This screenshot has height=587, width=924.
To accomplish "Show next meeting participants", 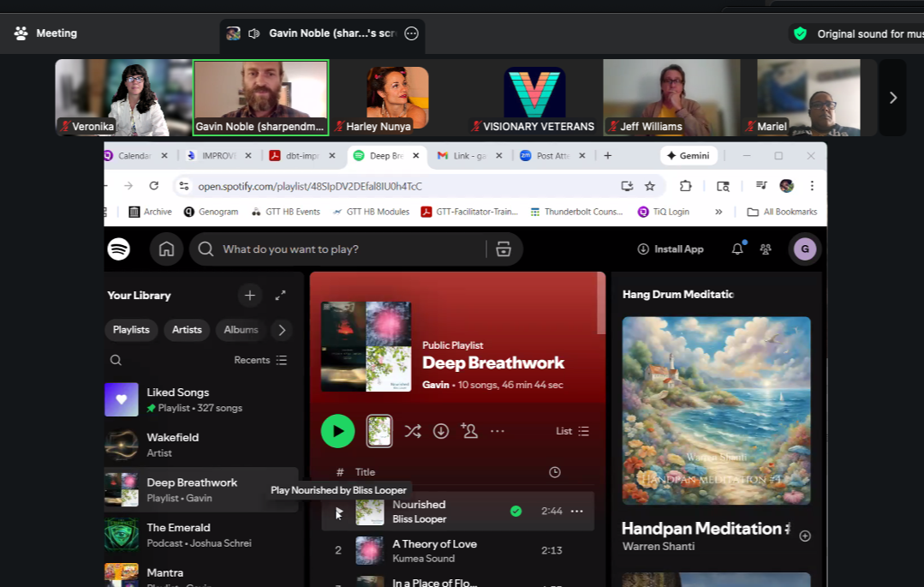I will 893,98.
